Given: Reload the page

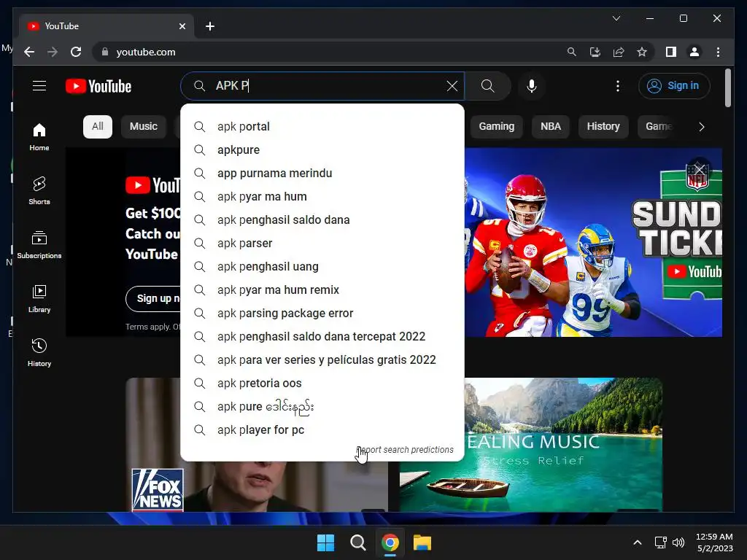Looking at the screenshot, I should [76, 52].
